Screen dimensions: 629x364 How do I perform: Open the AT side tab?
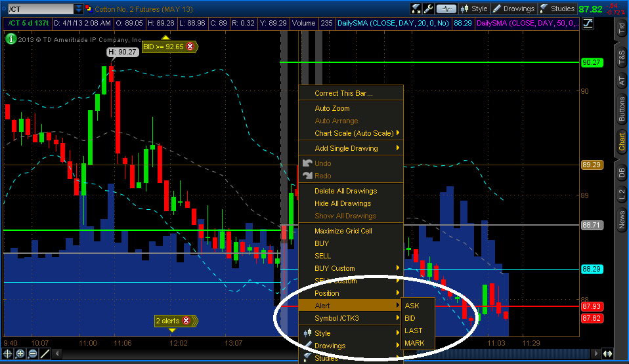click(621, 81)
